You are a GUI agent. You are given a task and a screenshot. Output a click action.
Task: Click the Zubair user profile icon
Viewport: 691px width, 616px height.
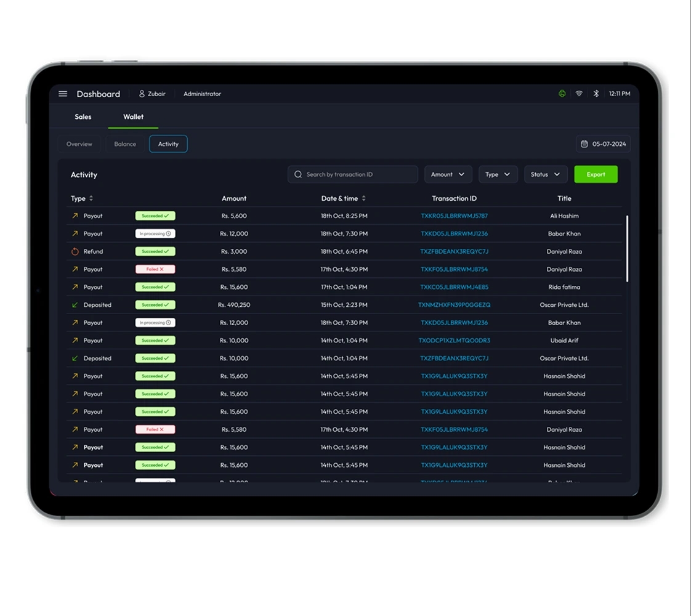[x=142, y=94]
